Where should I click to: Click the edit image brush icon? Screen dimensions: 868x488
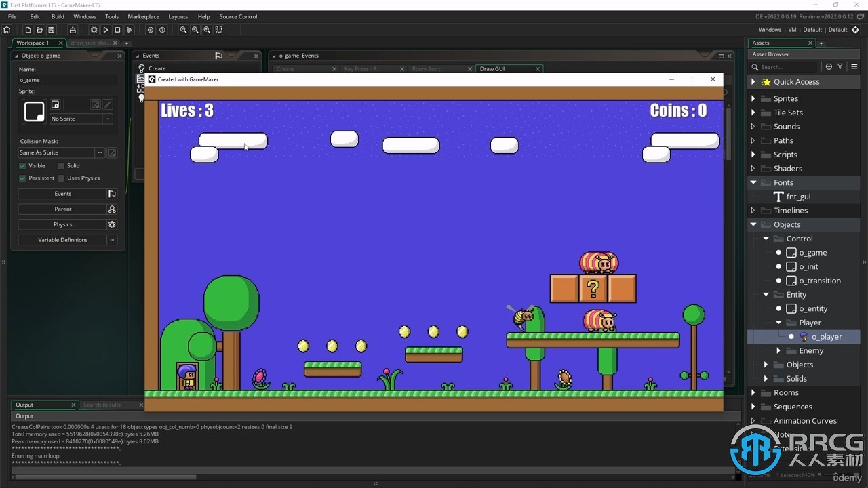(107, 104)
